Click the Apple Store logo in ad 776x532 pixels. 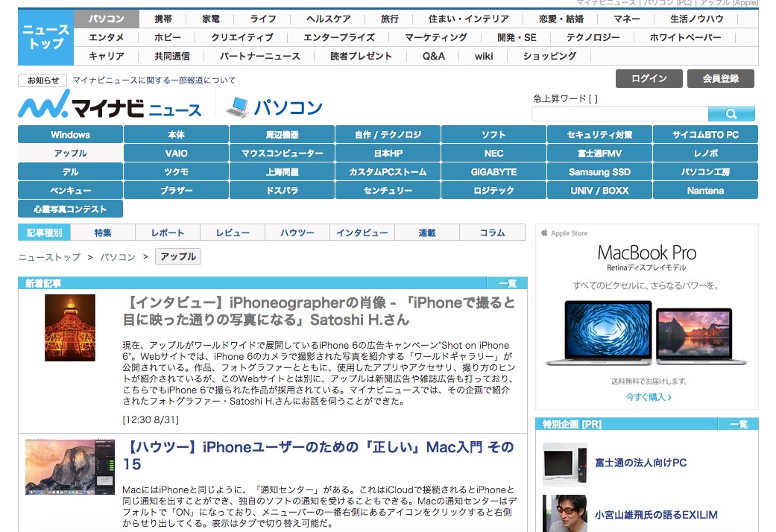(x=565, y=233)
